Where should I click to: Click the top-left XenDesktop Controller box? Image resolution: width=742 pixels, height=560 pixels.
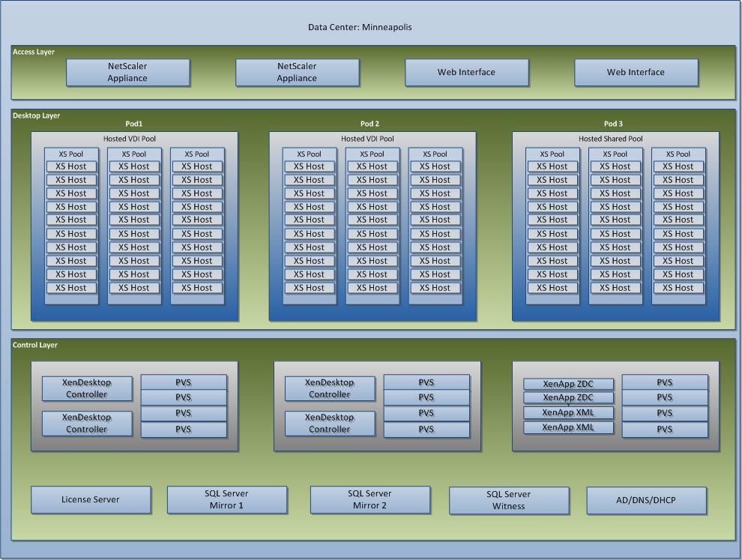tap(87, 388)
